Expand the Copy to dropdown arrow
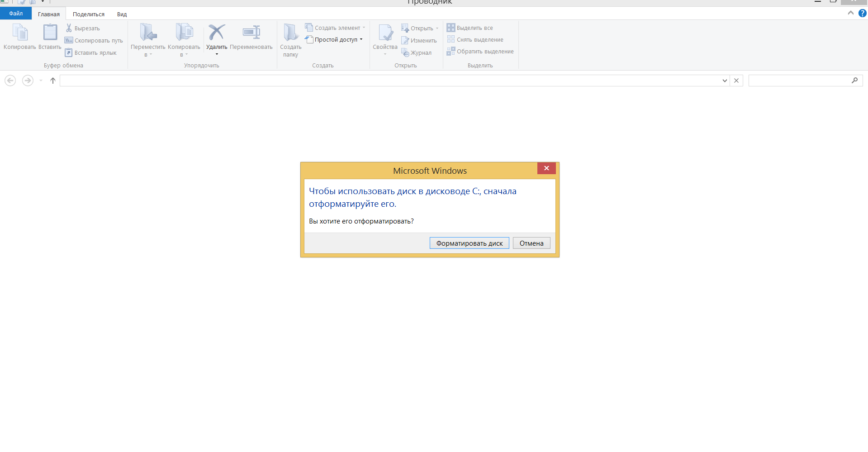 tap(187, 55)
